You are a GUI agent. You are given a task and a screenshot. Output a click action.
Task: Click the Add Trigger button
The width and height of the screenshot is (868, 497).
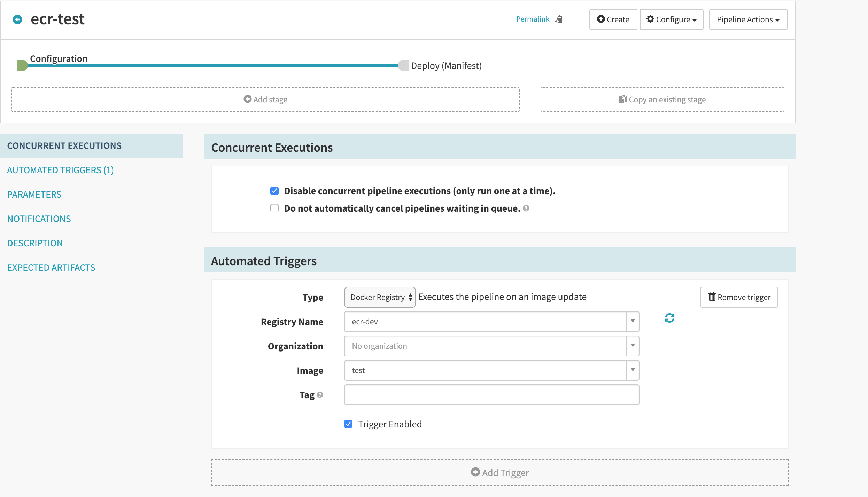click(x=499, y=472)
